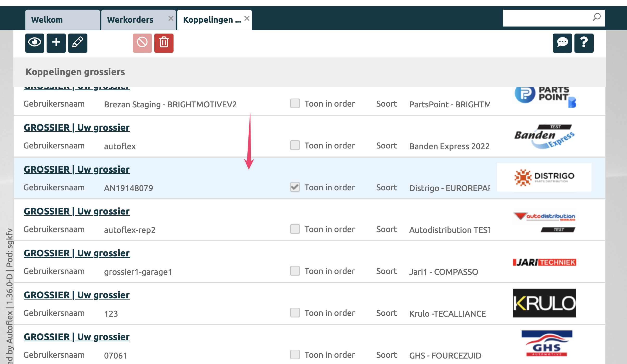The height and width of the screenshot is (364, 627).
Task: Close the Werkorders tab
Action: coord(171,18)
